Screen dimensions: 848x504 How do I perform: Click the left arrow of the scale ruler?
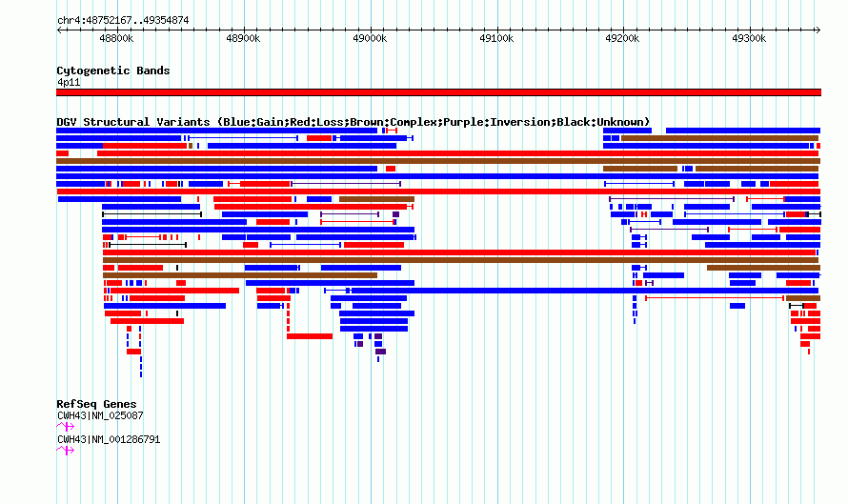coord(59,30)
